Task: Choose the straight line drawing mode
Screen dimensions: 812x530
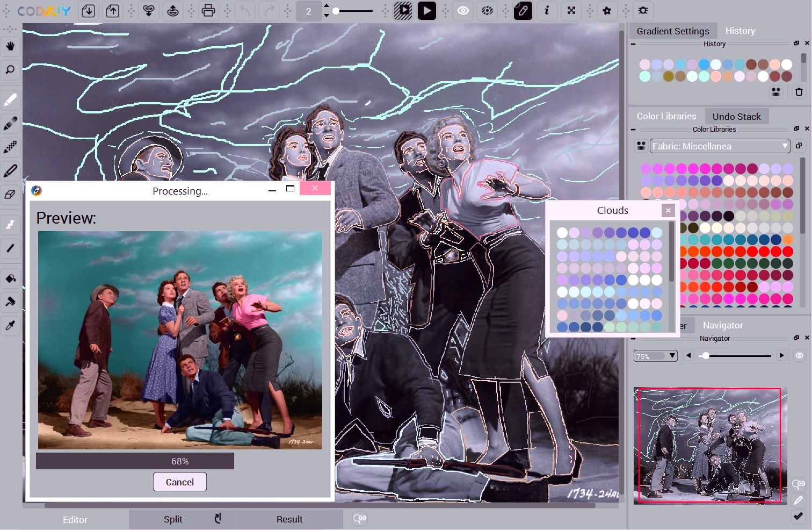Action: [10, 248]
